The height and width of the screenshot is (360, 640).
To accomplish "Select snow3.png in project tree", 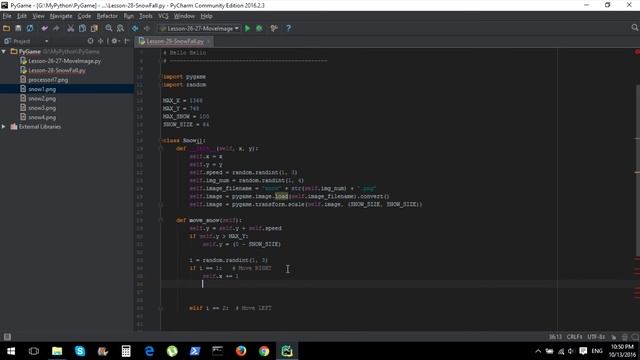I will pyautogui.click(x=42, y=108).
